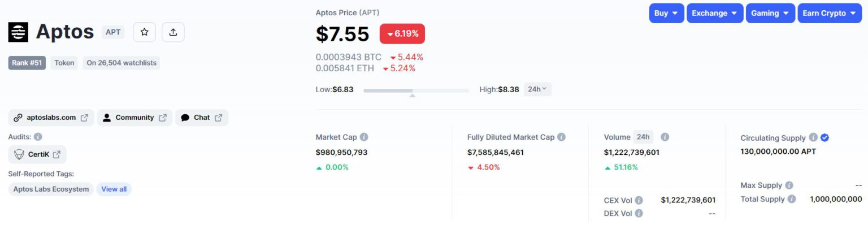This screenshot has width=868, height=229.
Task: Click the DEX Vol info icon
Action: (x=639, y=213)
